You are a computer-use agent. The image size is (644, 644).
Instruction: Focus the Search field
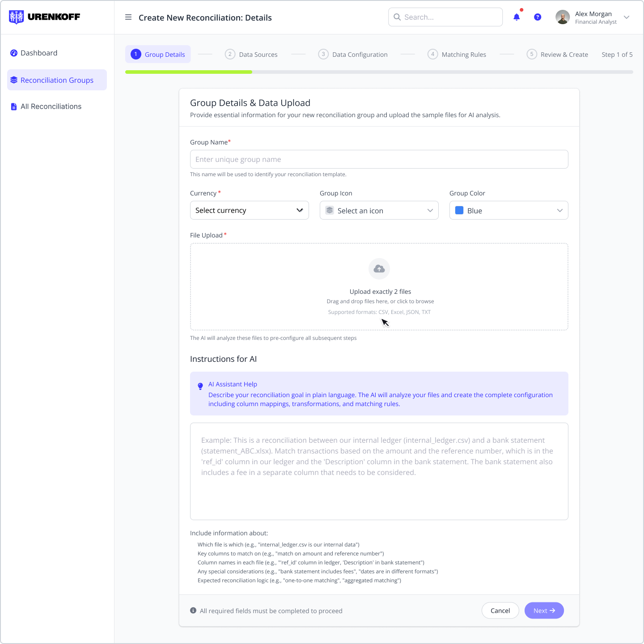click(445, 17)
